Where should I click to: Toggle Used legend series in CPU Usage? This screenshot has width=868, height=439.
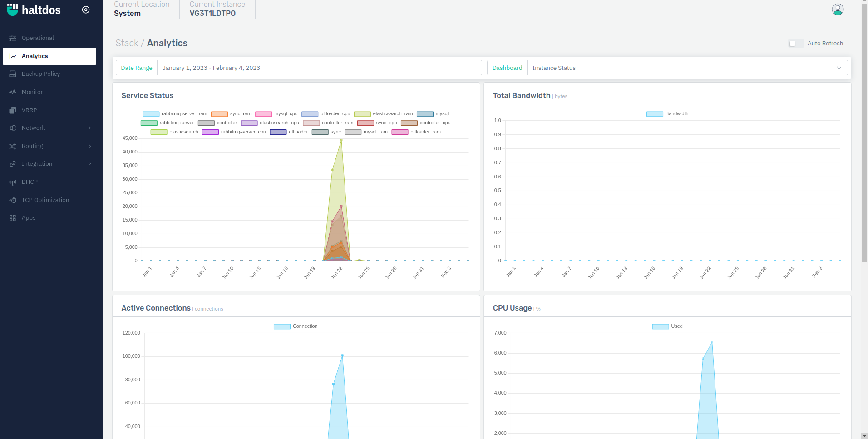(x=667, y=326)
